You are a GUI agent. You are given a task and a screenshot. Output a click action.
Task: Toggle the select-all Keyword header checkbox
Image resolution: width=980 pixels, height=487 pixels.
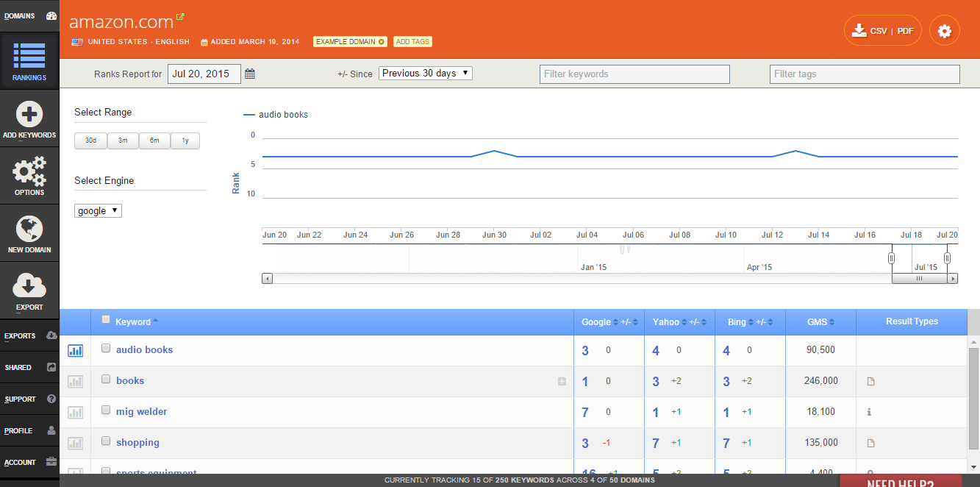(x=106, y=319)
